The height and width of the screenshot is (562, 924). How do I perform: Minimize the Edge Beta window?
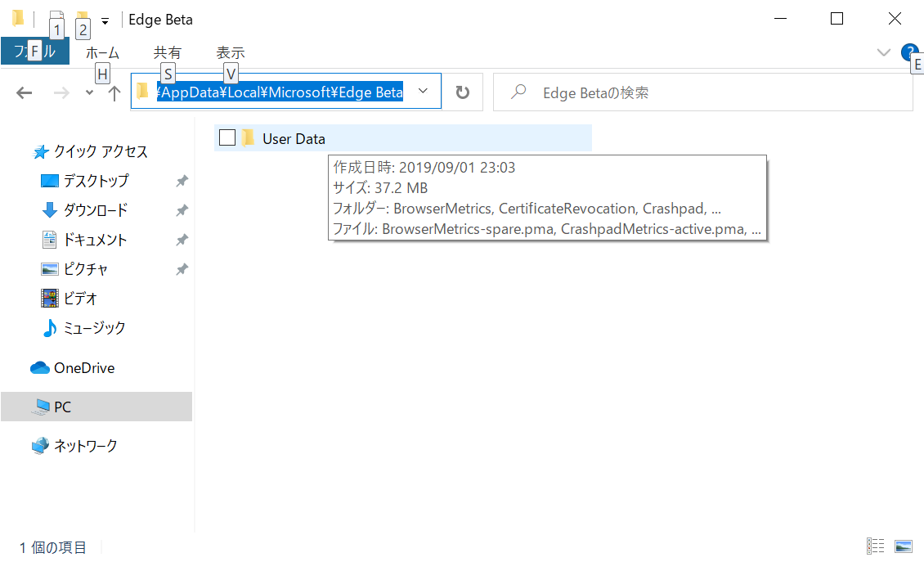coord(781,19)
